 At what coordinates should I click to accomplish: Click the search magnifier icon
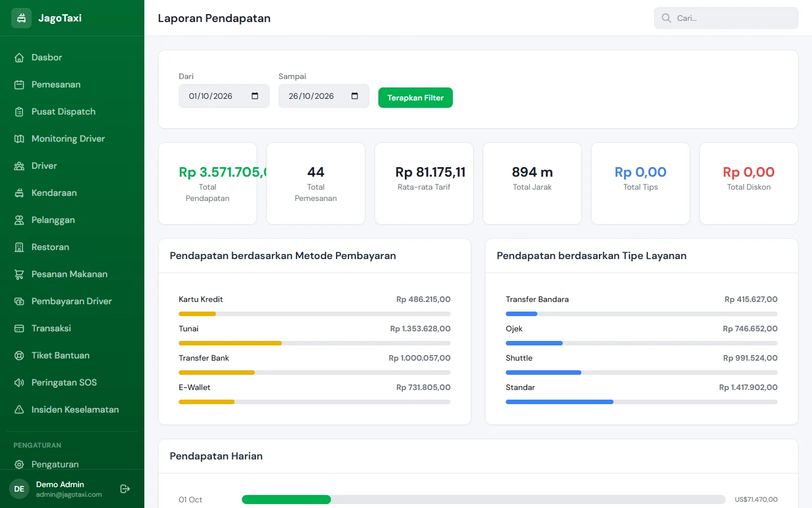pyautogui.click(x=666, y=18)
